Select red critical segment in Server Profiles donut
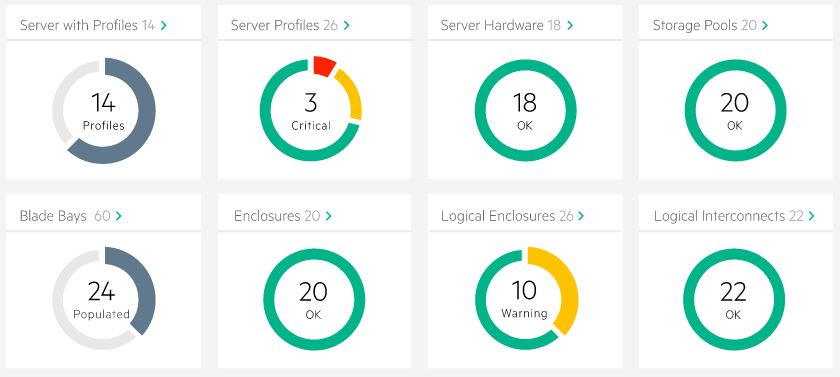840x377 pixels. [325, 65]
